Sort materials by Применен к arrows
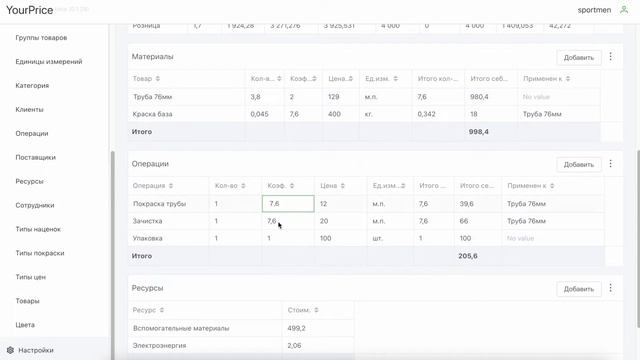 tap(568, 78)
